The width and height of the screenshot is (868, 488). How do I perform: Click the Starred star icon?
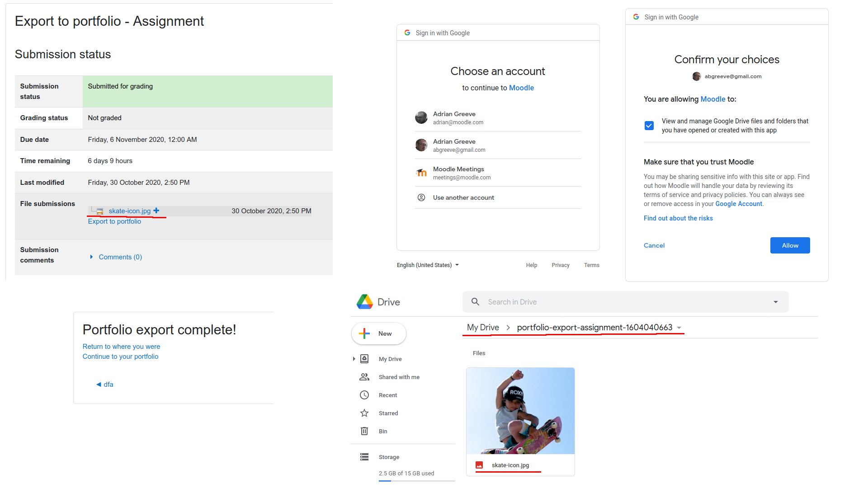pos(364,413)
